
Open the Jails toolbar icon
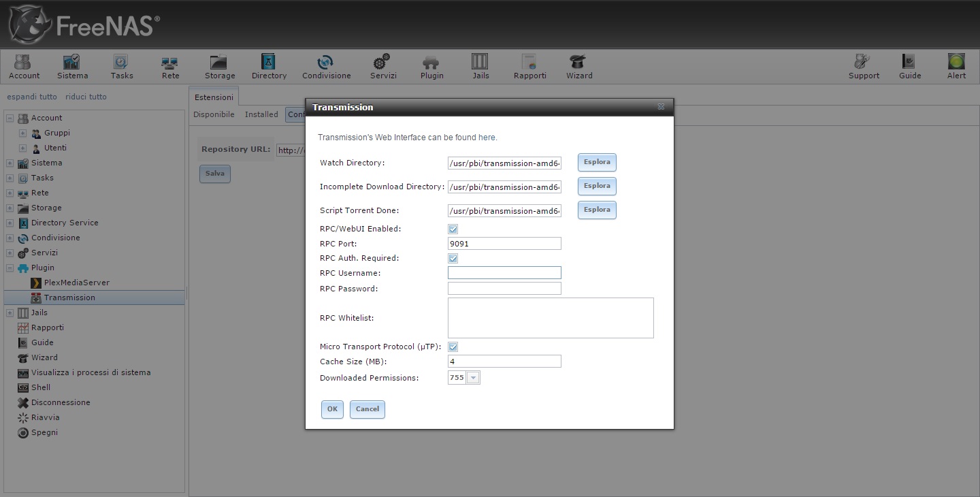coord(480,67)
